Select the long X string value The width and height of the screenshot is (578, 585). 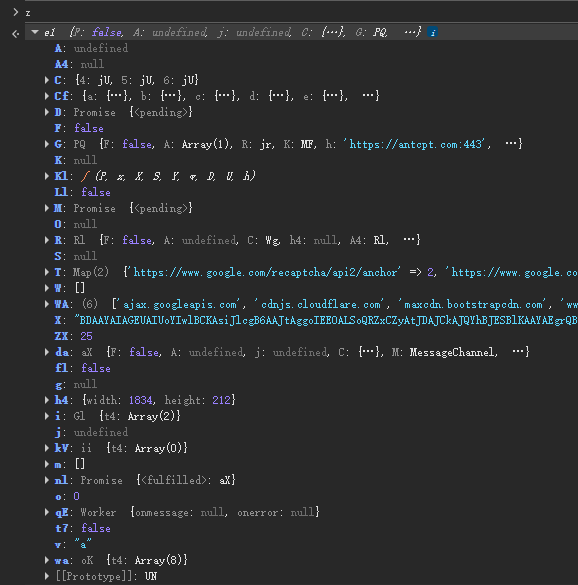click(x=326, y=320)
